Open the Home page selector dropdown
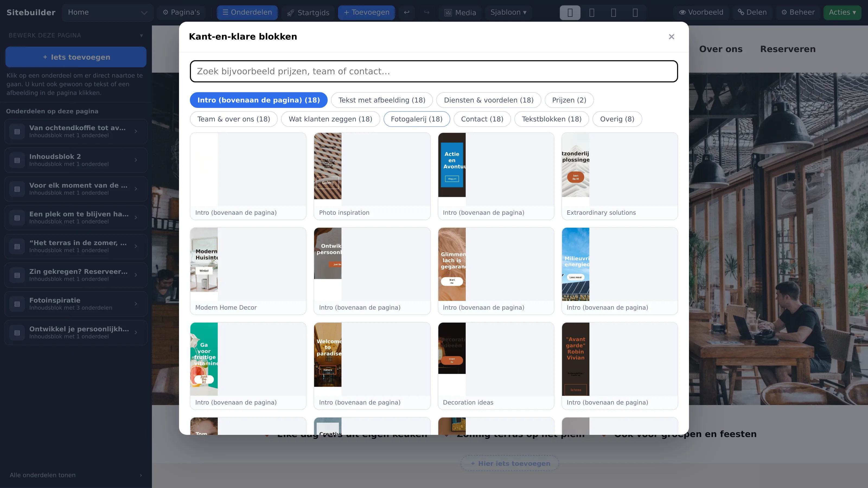 [x=107, y=12]
